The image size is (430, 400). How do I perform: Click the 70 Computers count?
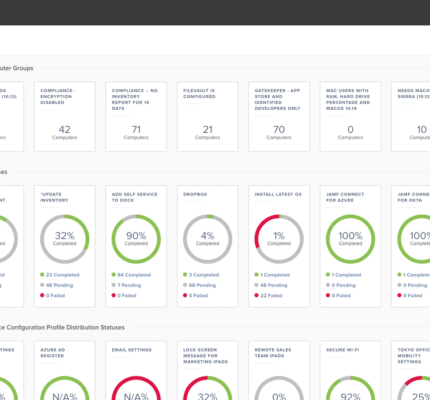pos(279,132)
